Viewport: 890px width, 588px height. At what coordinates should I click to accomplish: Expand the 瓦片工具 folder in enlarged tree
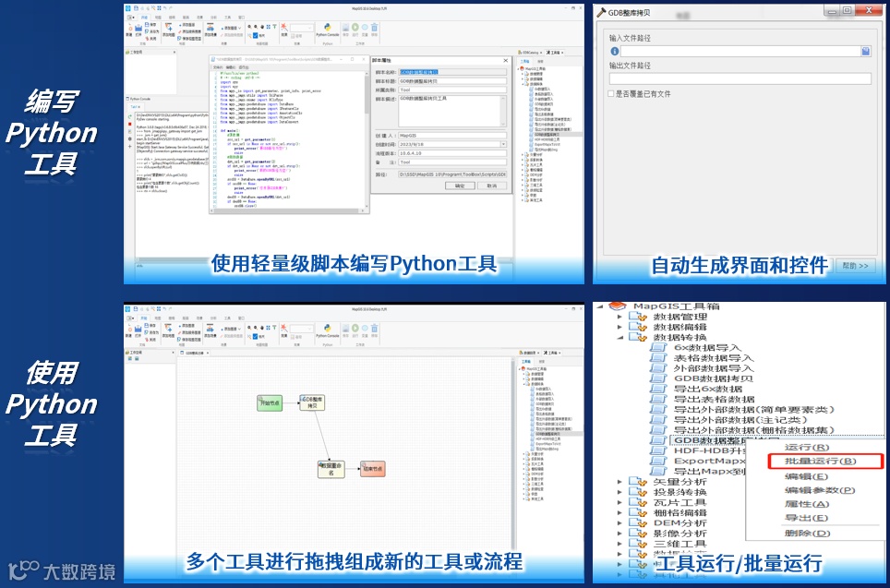point(619,502)
